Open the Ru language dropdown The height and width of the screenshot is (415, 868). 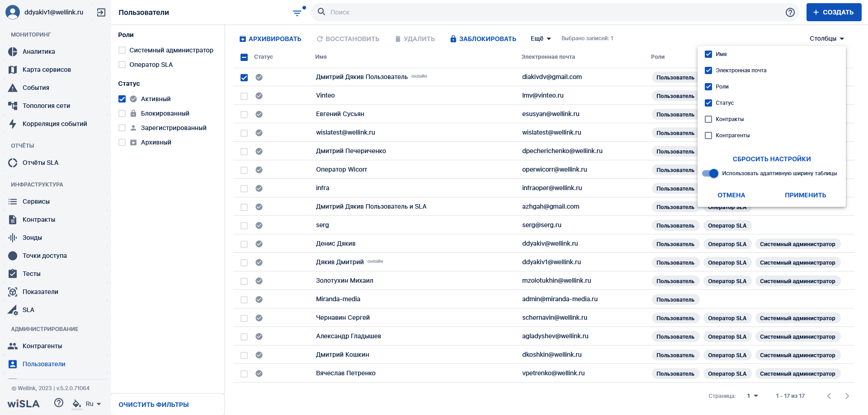[93, 404]
